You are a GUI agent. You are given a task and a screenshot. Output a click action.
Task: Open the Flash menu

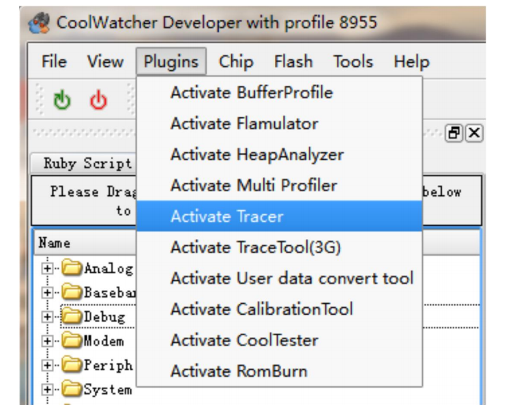click(293, 61)
